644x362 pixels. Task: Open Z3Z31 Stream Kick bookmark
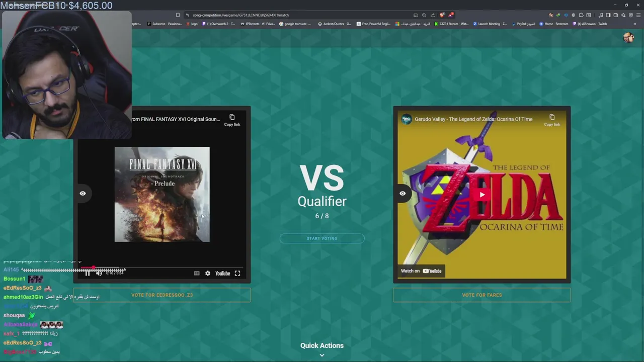[451, 24]
